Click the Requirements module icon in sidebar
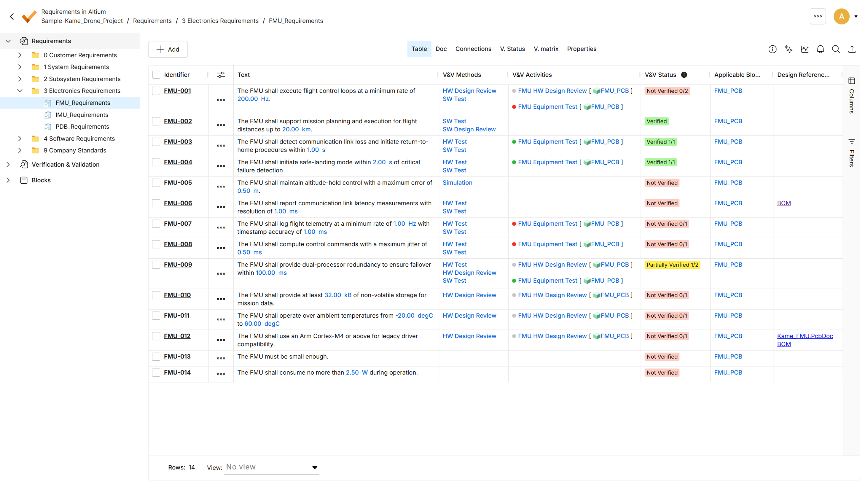The image size is (868, 488). click(x=24, y=41)
